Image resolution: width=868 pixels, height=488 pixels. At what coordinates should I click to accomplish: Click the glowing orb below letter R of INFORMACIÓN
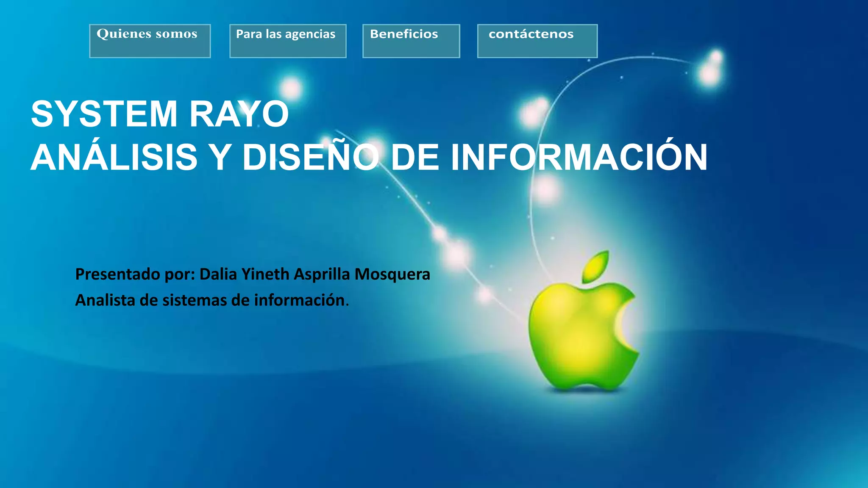pos(545,189)
